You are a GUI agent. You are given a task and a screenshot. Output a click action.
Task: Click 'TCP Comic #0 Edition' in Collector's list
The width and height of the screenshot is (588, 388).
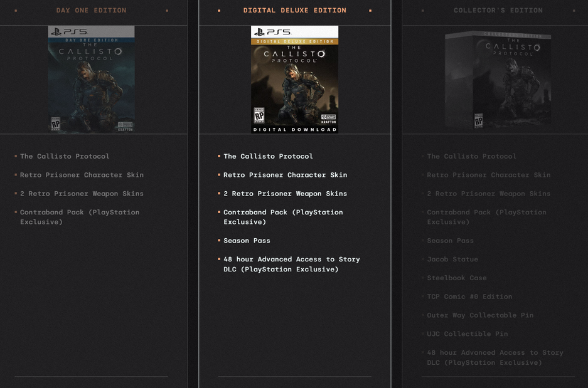pyautogui.click(x=469, y=296)
